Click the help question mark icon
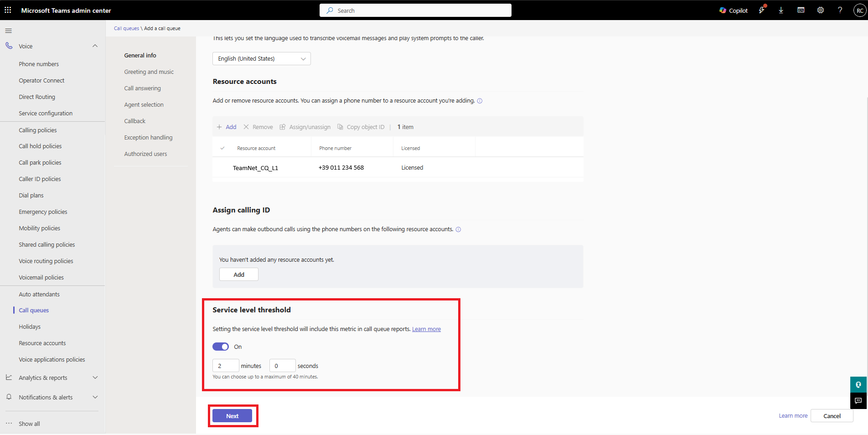 click(840, 10)
